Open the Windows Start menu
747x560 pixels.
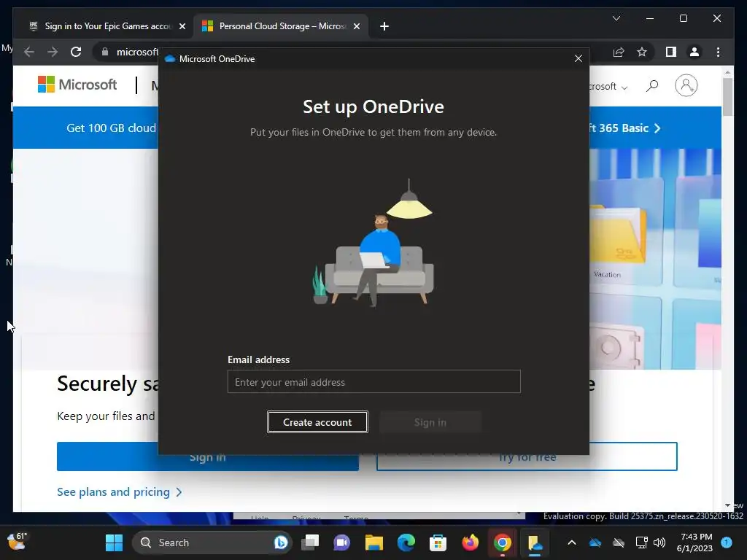[114, 542]
